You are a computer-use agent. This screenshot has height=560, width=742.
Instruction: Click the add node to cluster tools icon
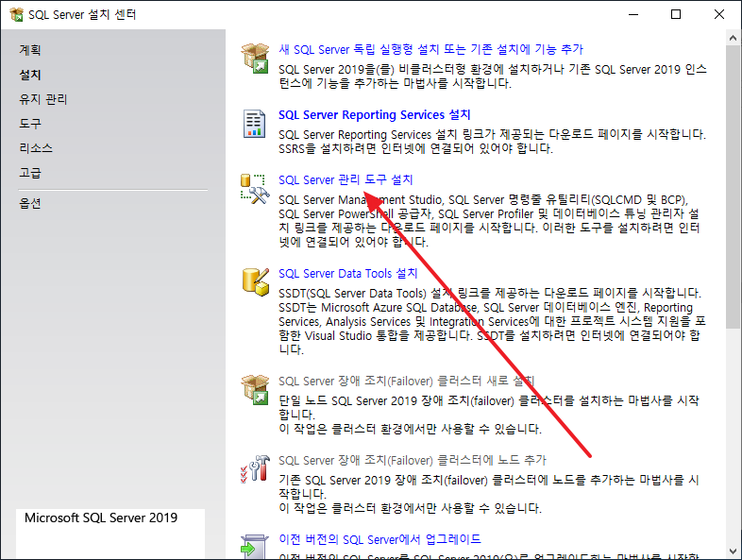(255, 468)
